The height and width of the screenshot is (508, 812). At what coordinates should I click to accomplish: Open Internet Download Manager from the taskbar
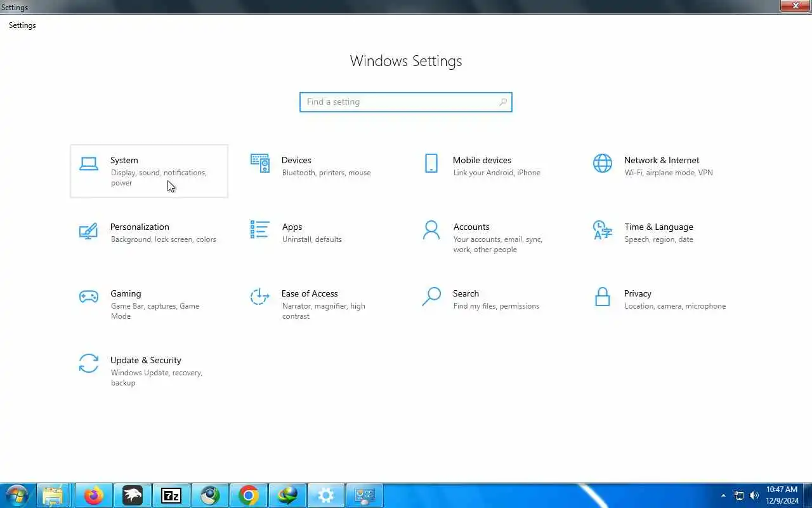[287, 495]
